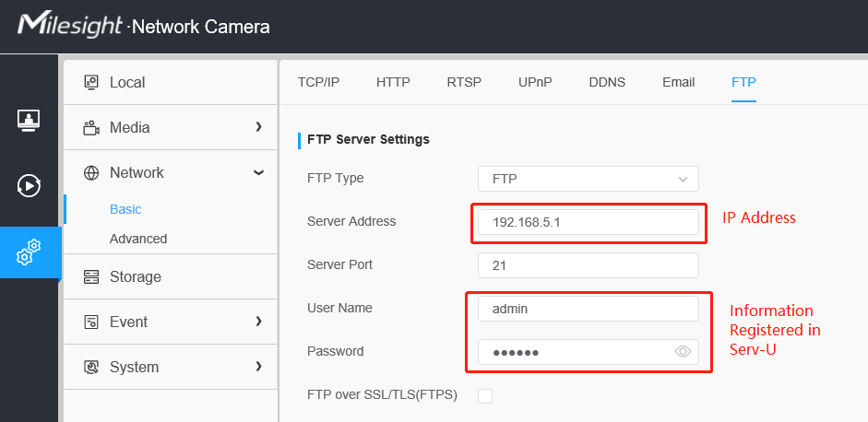Open the Local menu item
This screenshot has height=422, width=868.
click(171, 82)
